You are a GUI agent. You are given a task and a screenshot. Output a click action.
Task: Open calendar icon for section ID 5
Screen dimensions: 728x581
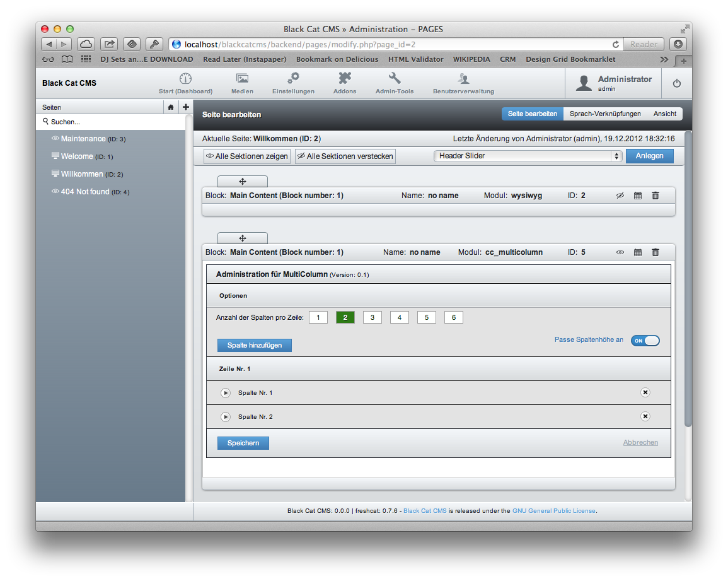tap(637, 252)
